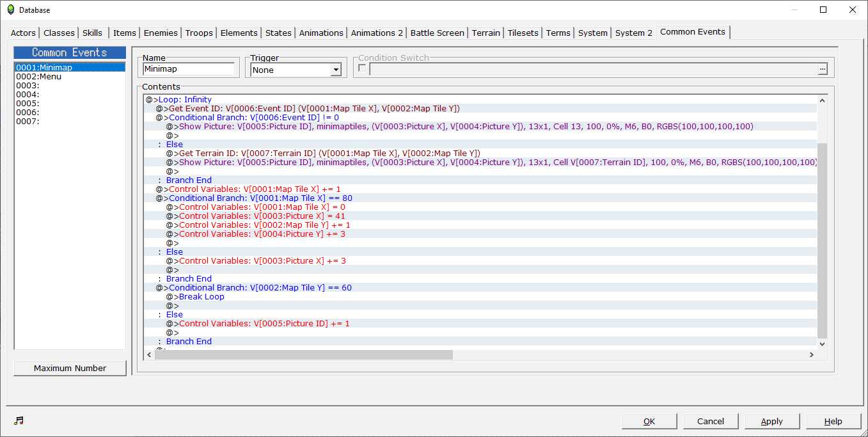Image resolution: width=868 pixels, height=437 pixels.
Task: Select the Picture X = 41 line
Action: coord(480,216)
